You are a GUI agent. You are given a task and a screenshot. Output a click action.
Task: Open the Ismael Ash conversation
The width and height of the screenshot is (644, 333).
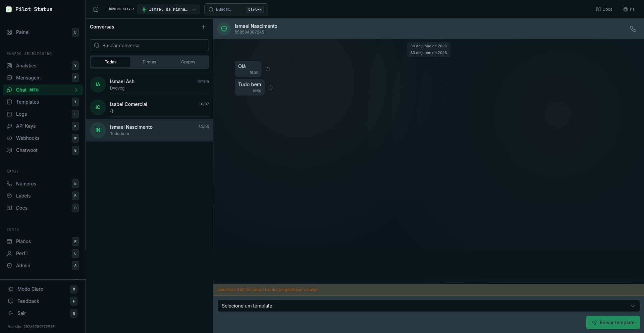point(149,85)
